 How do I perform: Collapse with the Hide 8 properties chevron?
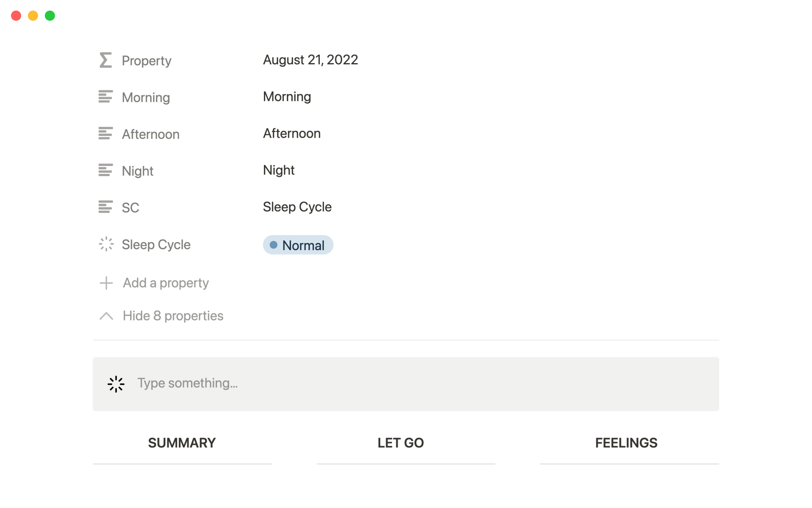106,316
